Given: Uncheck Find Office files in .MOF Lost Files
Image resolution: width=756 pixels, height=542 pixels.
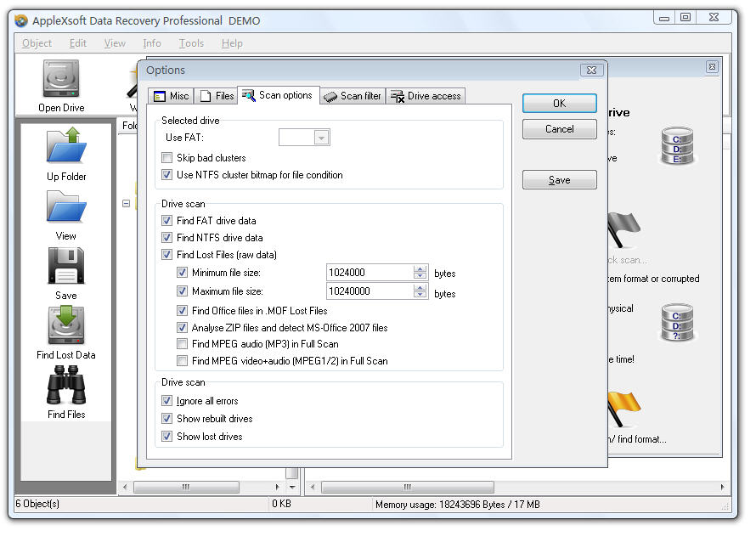Looking at the screenshot, I should pos(182,310).
